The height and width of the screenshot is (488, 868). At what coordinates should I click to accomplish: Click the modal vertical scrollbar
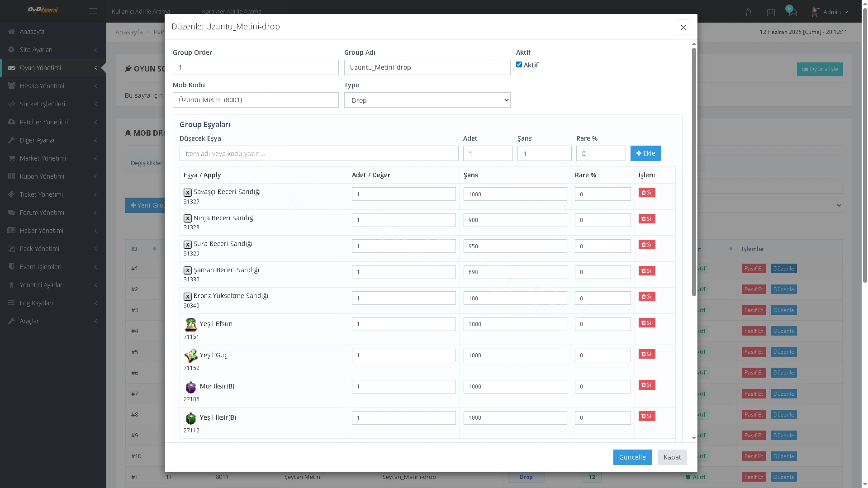point(694,172)
